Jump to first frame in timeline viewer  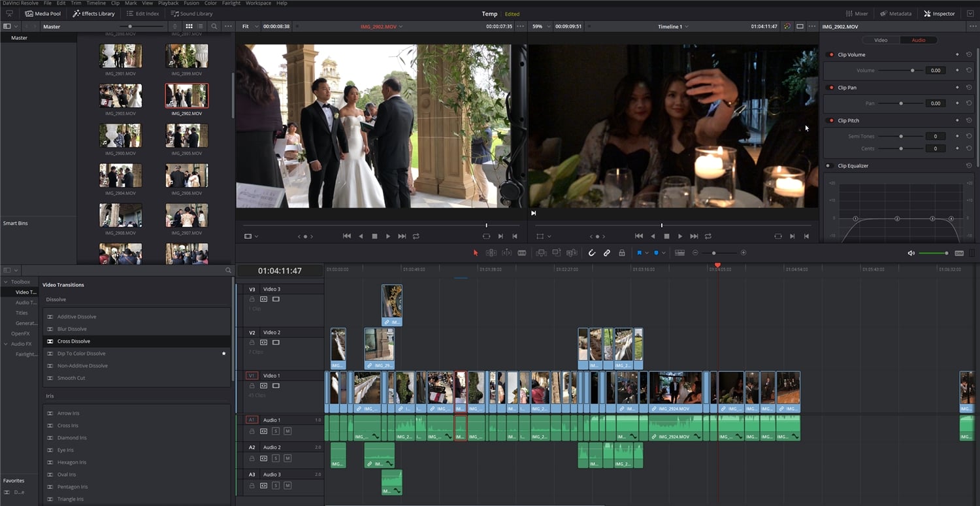[x=639, y=236]
